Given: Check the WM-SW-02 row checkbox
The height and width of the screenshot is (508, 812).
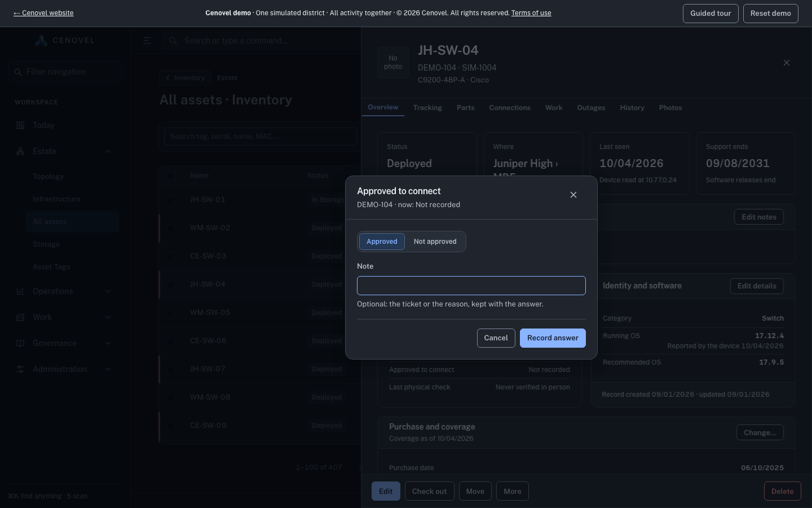Looking at the screenshot, I should 171,228.
